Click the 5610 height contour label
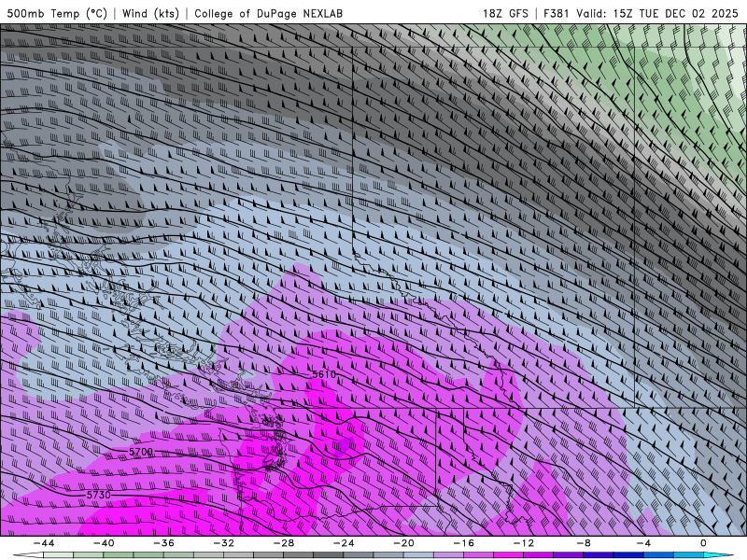 [x=324, y=374]
